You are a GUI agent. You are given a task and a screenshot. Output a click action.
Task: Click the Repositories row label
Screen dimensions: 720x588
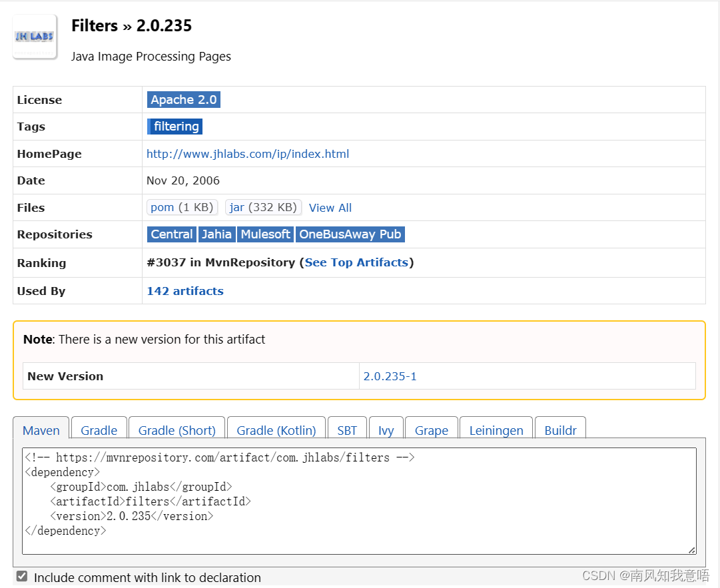click(x=55, y=234)
